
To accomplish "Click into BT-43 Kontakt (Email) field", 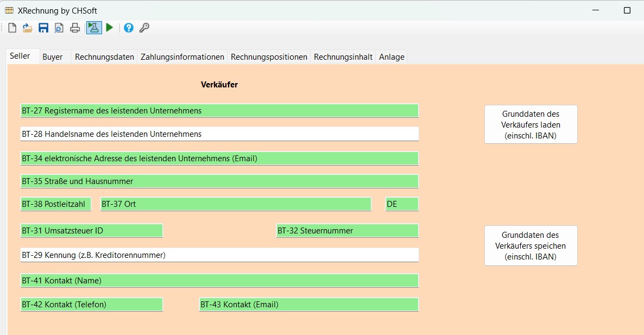I will 308,305.
